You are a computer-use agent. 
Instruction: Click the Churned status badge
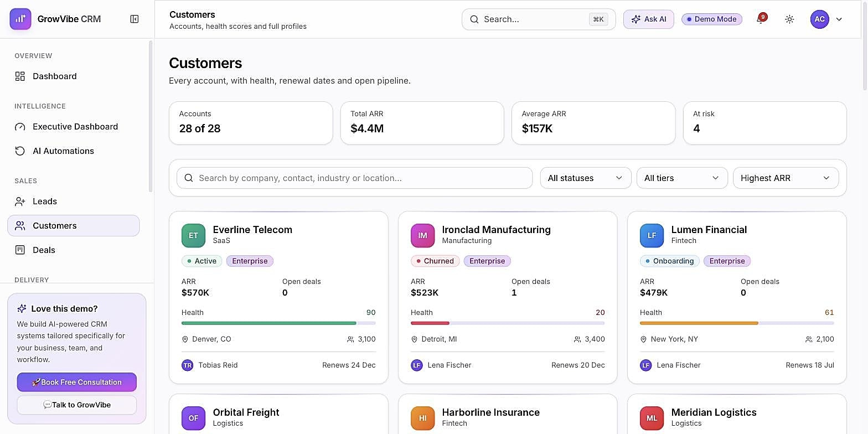click(x=435, y=261)
